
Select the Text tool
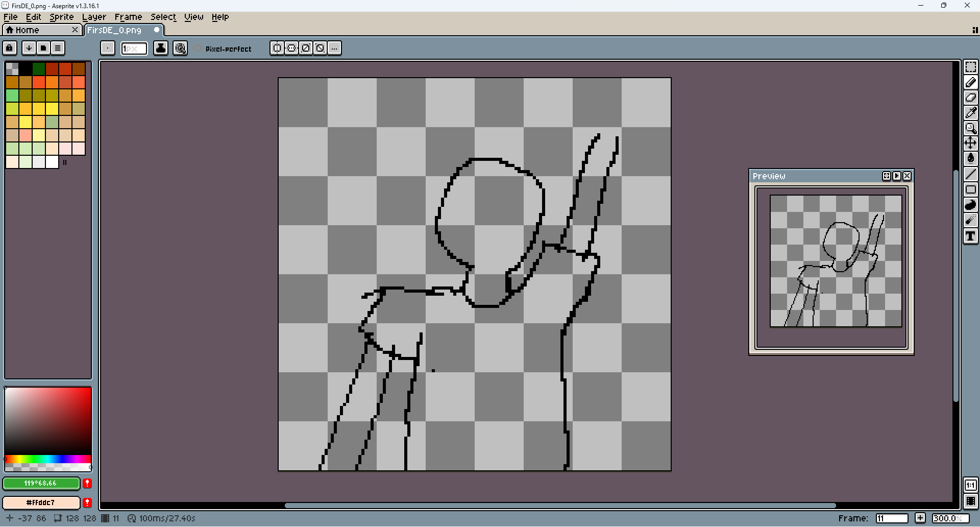[x=970, y=236]
